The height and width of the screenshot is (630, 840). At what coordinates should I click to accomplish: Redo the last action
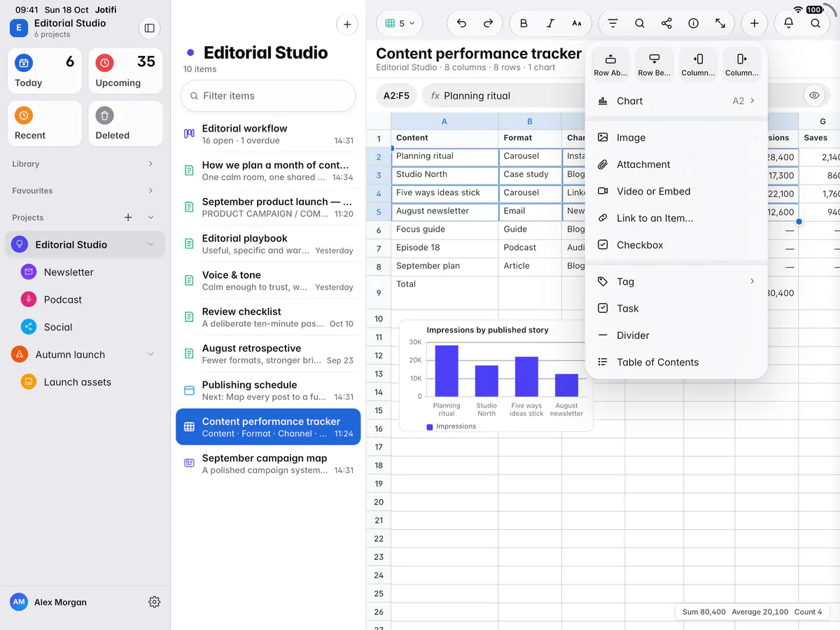tap(488, 23)
